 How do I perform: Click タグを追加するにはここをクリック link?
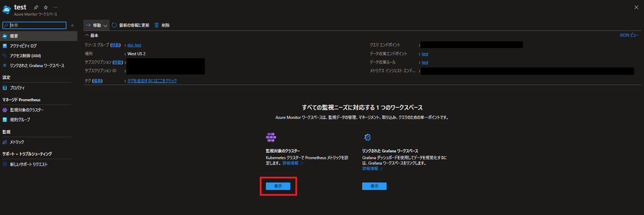coord(152,80)
